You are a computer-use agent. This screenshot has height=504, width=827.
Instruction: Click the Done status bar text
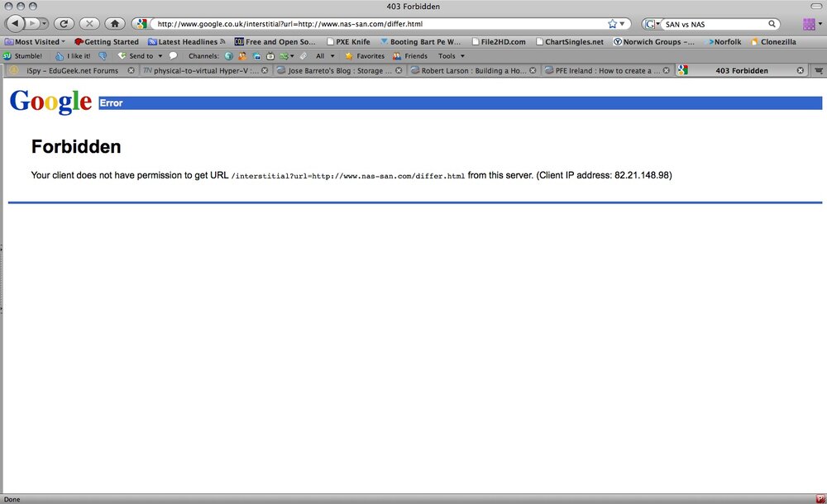click(12, 499)
